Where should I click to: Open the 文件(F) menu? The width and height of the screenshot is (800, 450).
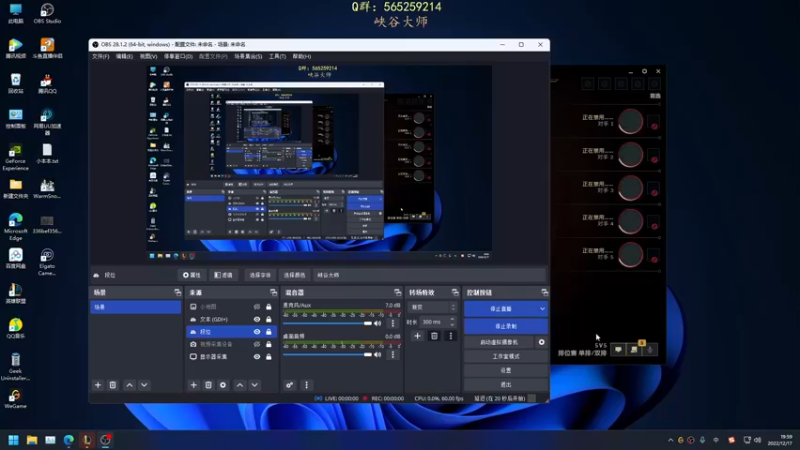[101, 56]
